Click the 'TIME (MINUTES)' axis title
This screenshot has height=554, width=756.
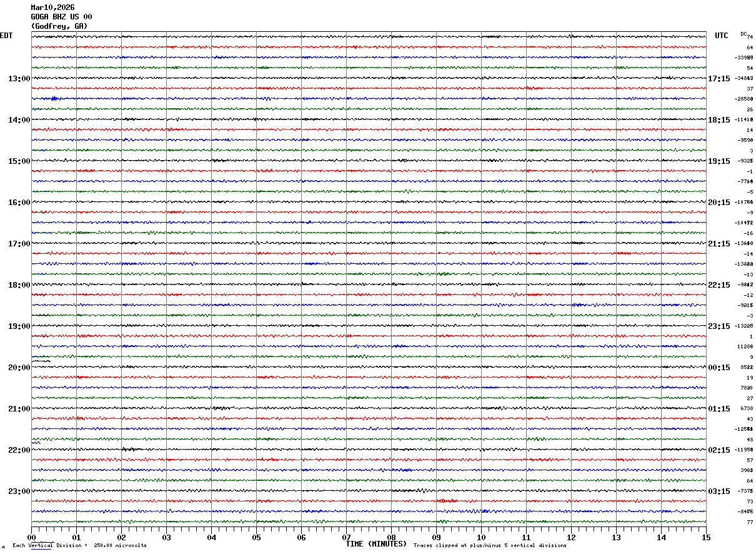pos(376,544)
